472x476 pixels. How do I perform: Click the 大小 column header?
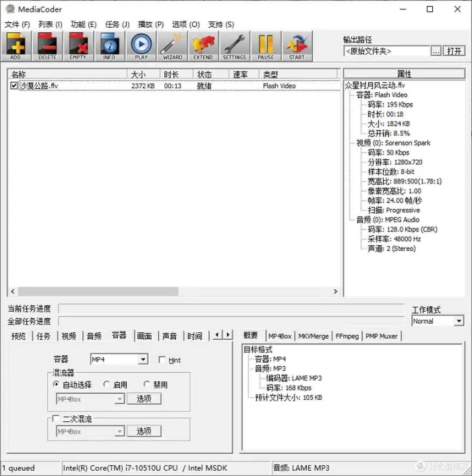pos(144,74)
